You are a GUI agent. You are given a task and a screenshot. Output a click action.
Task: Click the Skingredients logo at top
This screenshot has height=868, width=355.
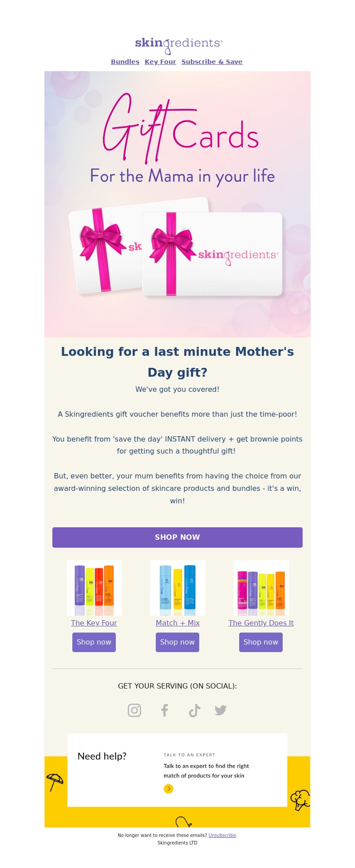pyautogui.click(x=178, y=45)
